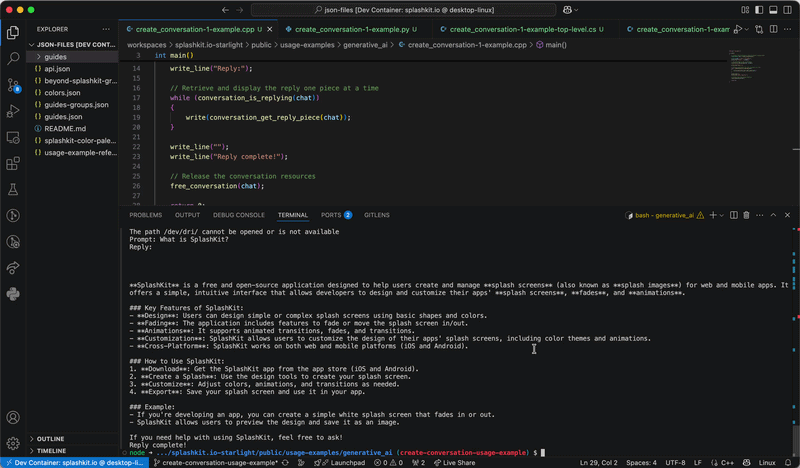
Task: Toggle the Primary Side Bar visibility
Action: (x=759, y=10)
